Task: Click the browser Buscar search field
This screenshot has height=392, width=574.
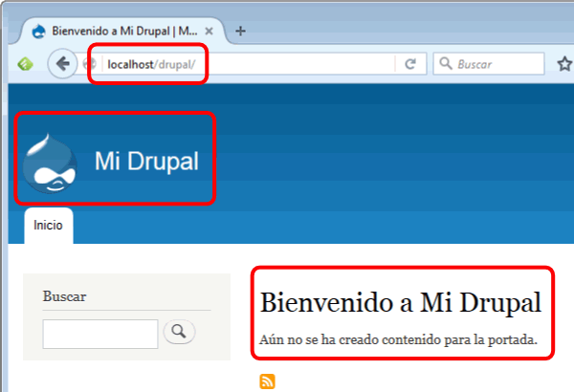Action: 489,64
